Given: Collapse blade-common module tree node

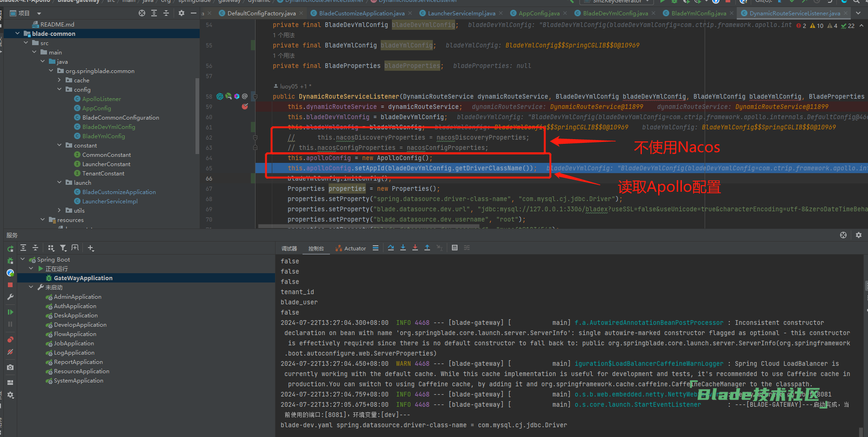Looking at the screenshot, I should click(x=18, y=34).
